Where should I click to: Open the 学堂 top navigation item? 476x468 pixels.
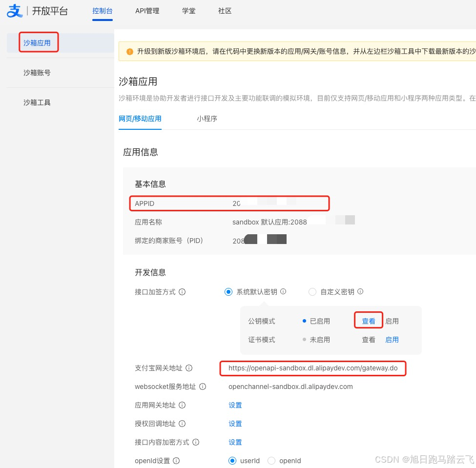coord(189,11)
